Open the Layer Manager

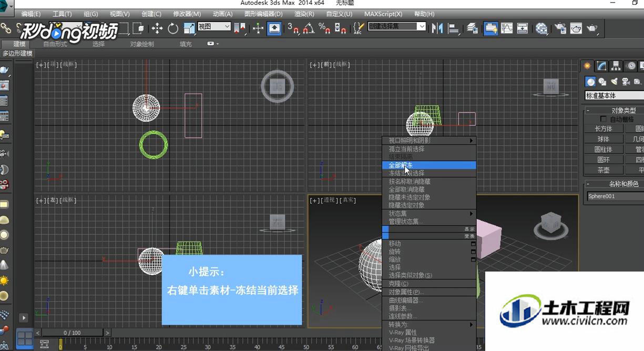point(472,28)
